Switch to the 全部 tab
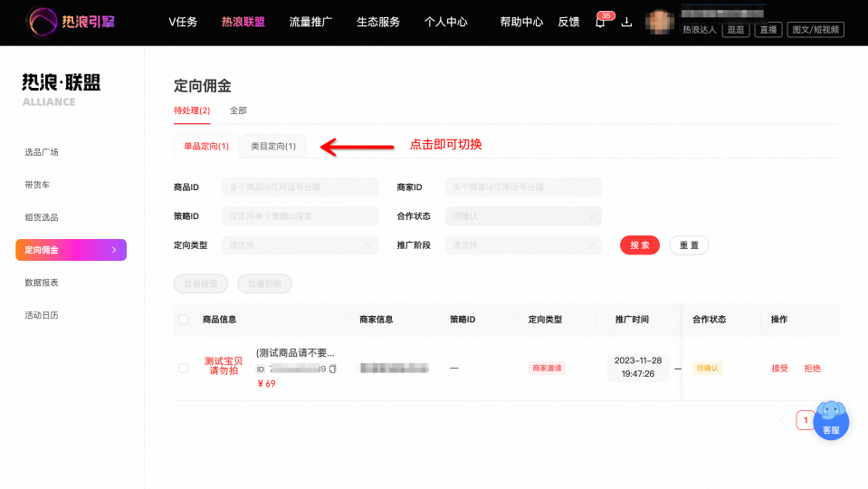Screen dimensions: 868x489 click(x=238, y=110)
